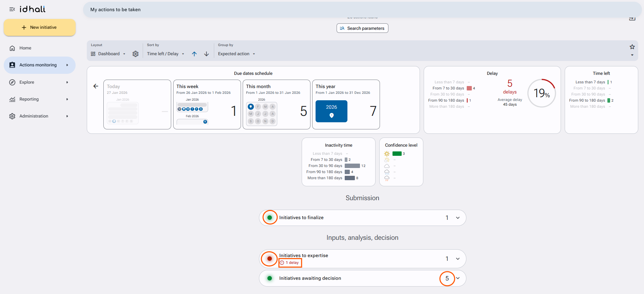Expand Initiatives to expertise row chevron
The image size is (644, 294).
point(458,259)
